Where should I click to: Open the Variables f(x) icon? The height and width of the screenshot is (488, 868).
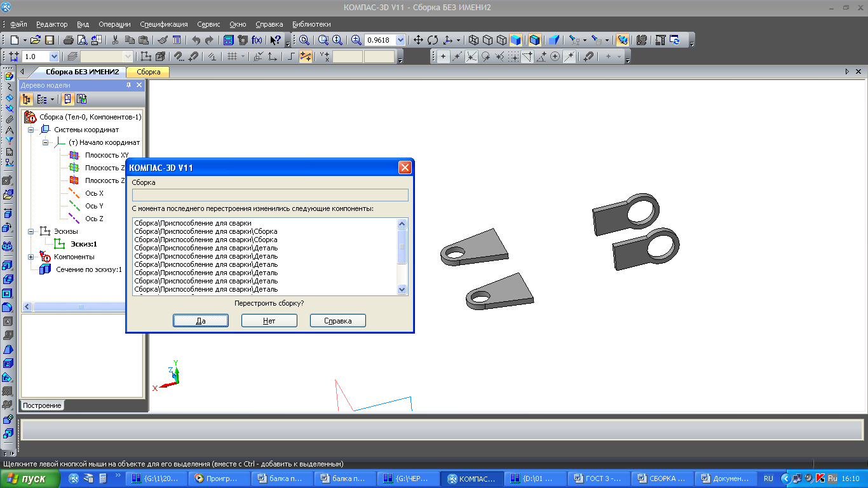pyautogui.click(x=257, y=40)
